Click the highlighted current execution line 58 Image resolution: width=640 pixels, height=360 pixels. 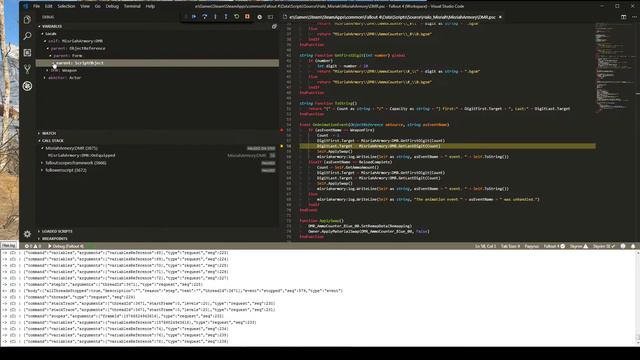pyautogui.click(x=447, y=146)
